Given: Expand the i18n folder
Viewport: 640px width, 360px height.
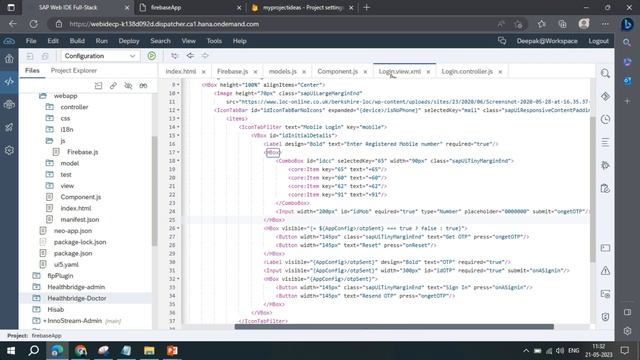Looking at the screenshot, I should click(67, 129).
